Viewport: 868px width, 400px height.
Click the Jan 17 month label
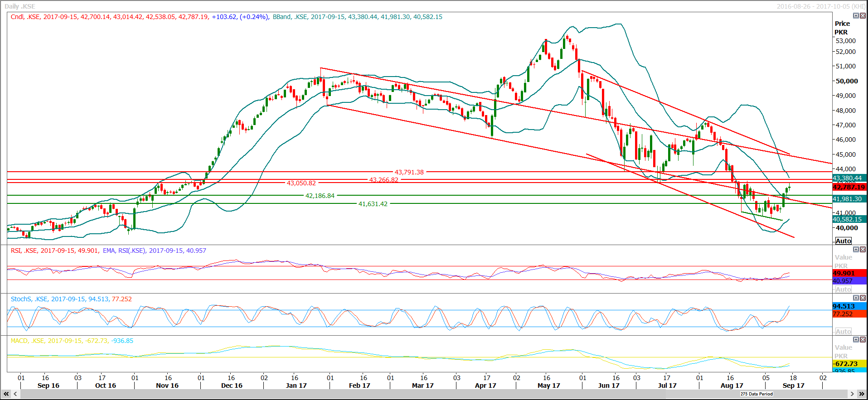coord(296,386)
